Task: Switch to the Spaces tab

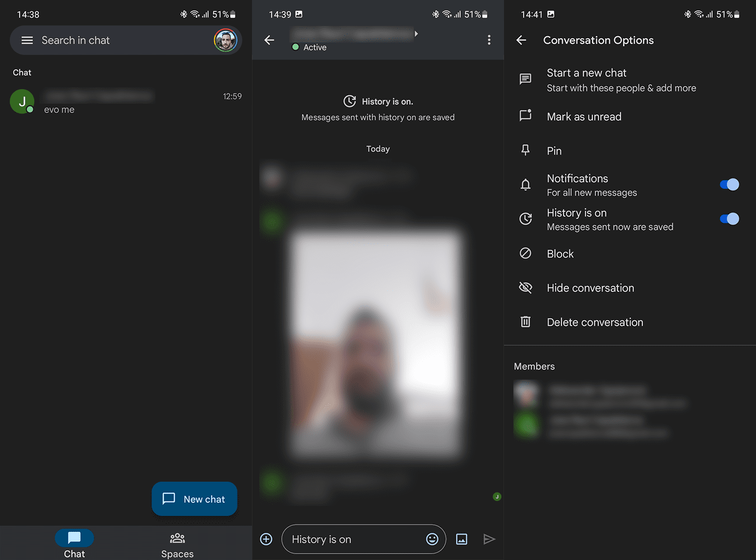Action: 177,544
